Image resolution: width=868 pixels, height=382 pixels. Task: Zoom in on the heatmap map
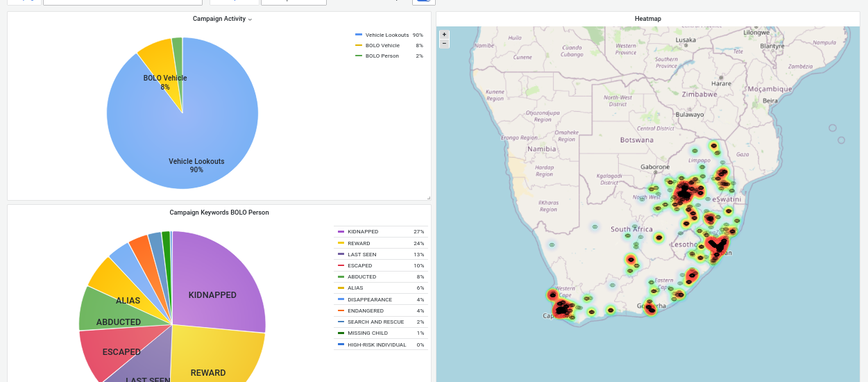445,34
